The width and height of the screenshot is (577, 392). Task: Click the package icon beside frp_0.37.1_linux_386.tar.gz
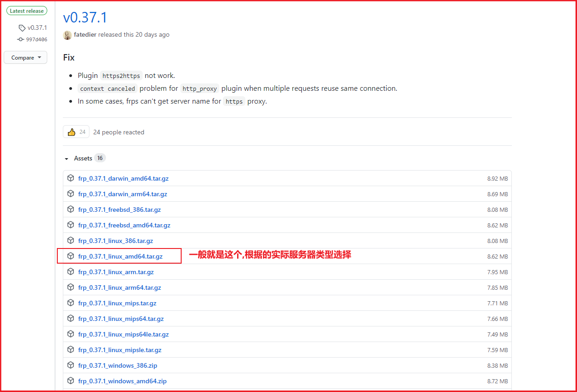click(x=71, y=240)
